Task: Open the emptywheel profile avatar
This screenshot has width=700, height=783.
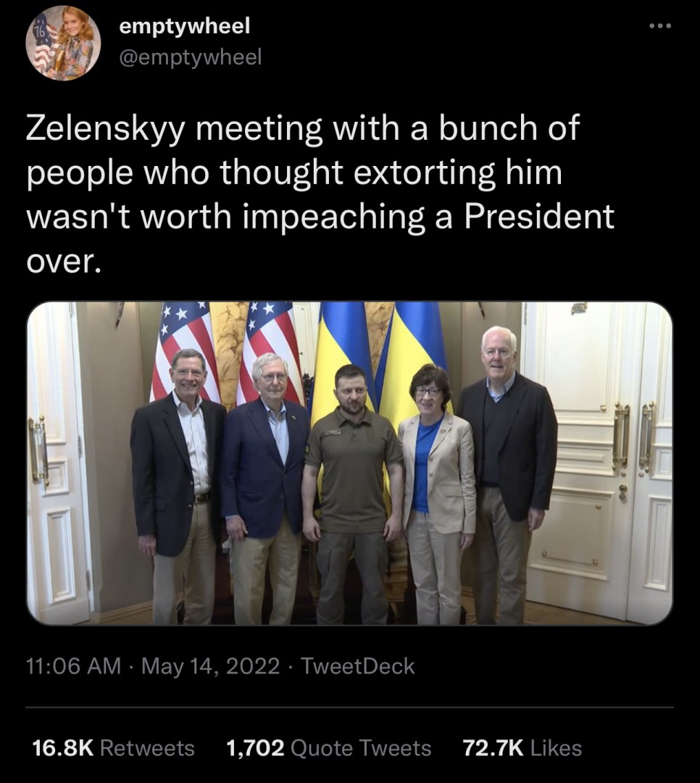Action: pyautogui.click(x=63, y=43)
